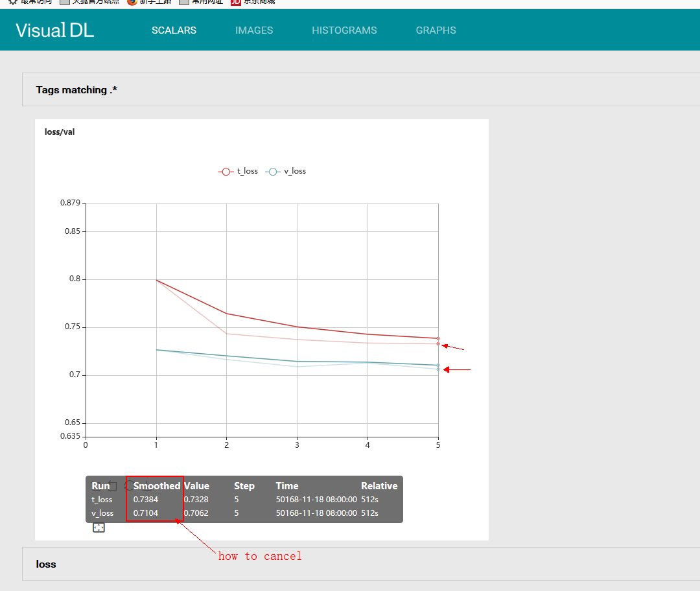Click the 't_loss' run name in tooltip
Image resolution: width=700 pixels, height=591 pixels.
click(x=102, y=500)
